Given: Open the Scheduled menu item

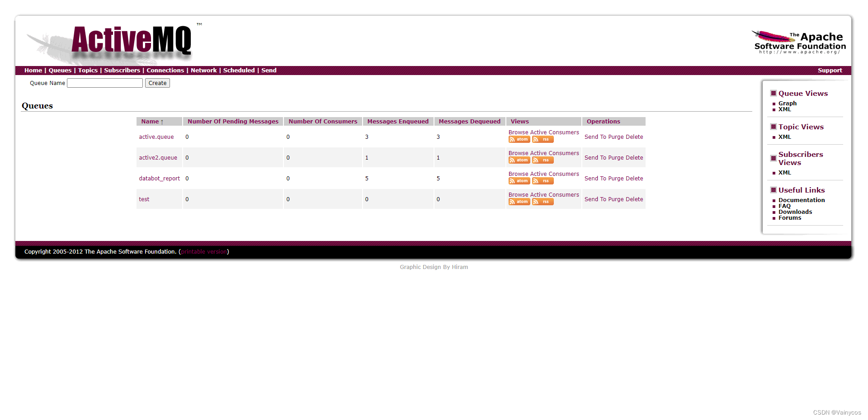Looking at the screenshot, I should pyautogui.click(x=239, y=71).
